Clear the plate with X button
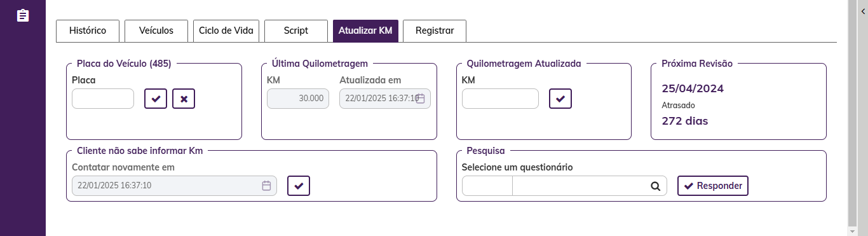Image resolution: width=868 pixels, height=236 pixels. (184, 99)
